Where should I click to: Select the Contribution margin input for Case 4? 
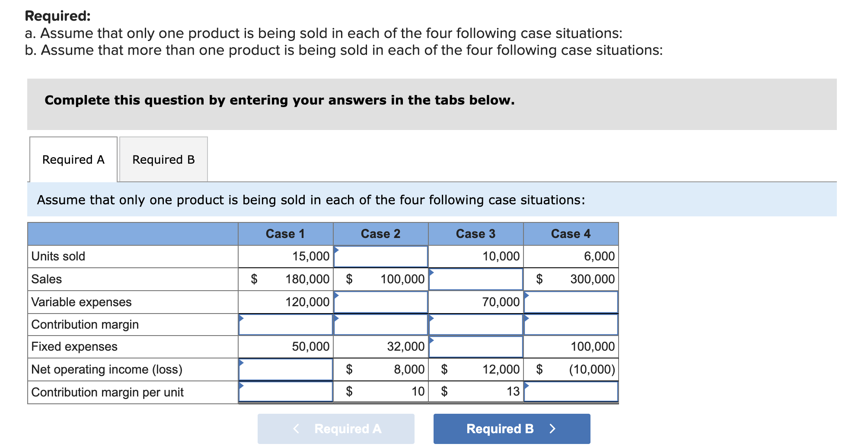571,324
